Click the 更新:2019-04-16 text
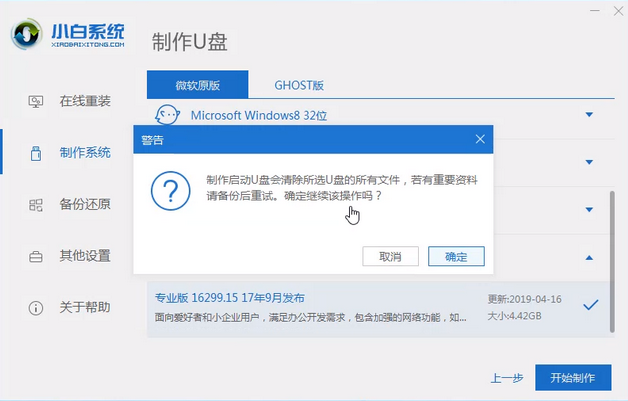The image size is (628, 401). 524,299
